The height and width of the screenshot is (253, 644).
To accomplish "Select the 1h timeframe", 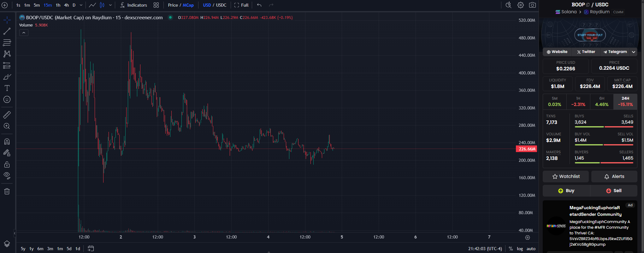I will 58,5.
